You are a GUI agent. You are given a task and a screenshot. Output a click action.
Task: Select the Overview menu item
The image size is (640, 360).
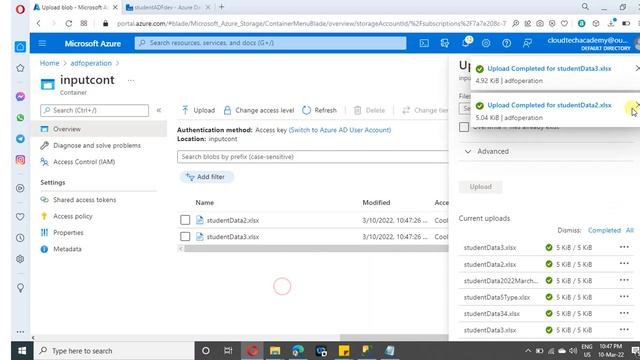(x=99, y=129)
